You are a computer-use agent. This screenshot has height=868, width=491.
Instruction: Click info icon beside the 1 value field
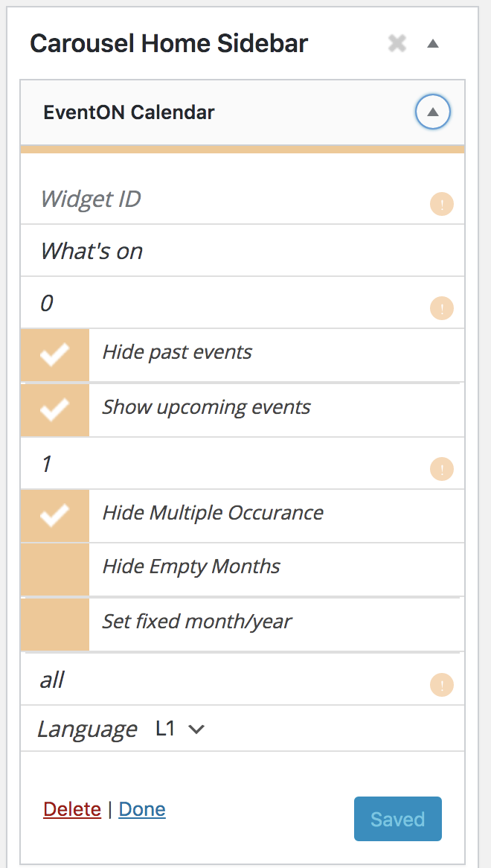pyautogui.click(x=442, y=469)
